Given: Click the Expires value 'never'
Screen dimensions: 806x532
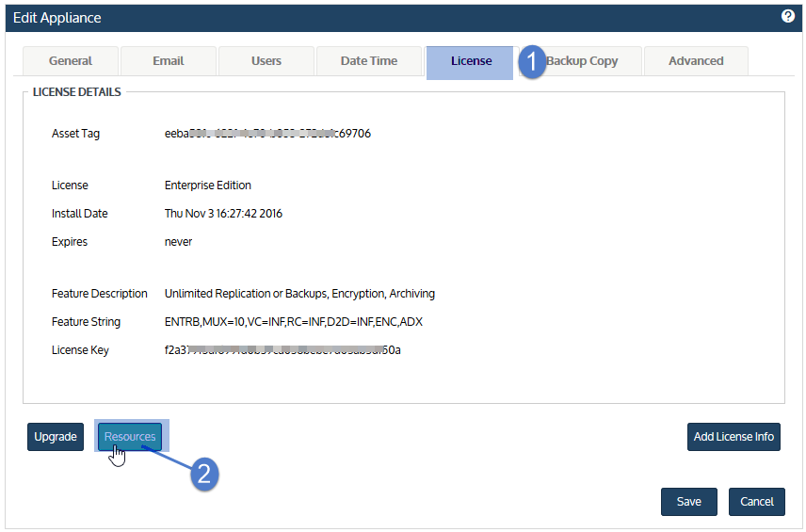Looking at the screenshot, I should click(178, 242).
